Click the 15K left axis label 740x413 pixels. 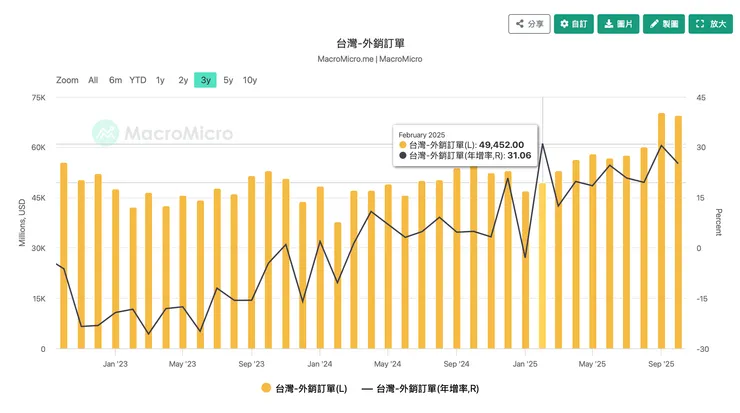[x=39, y=298]
